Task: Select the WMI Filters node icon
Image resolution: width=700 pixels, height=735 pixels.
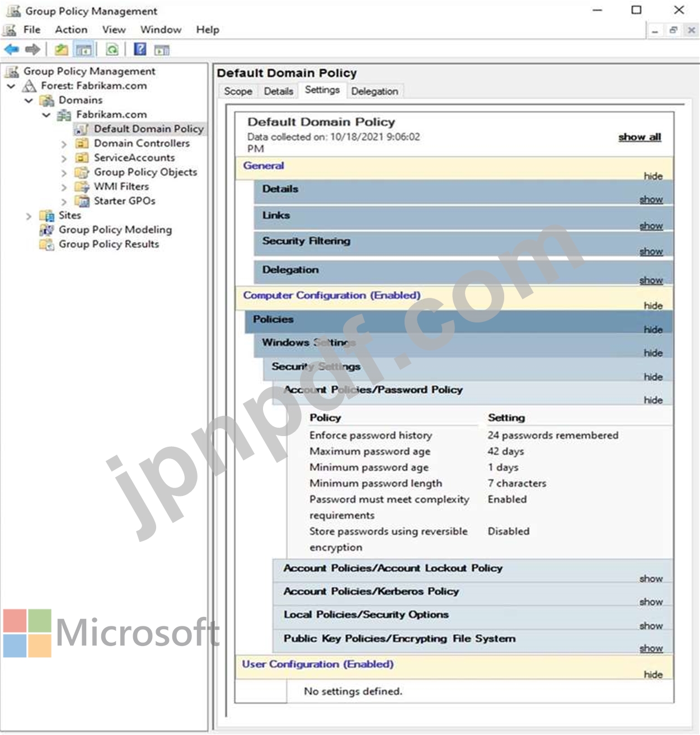Action: (82, 187)
